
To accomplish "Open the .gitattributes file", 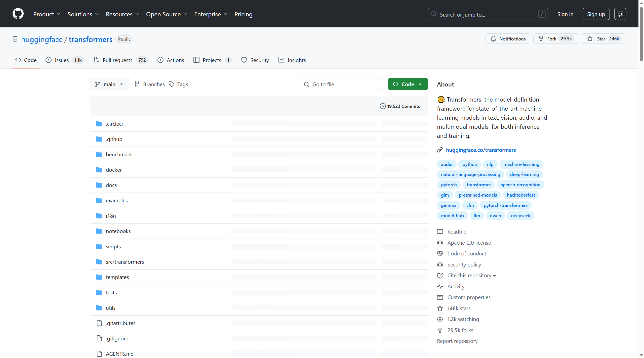I will pyautogui.click(x=120, y=323).
